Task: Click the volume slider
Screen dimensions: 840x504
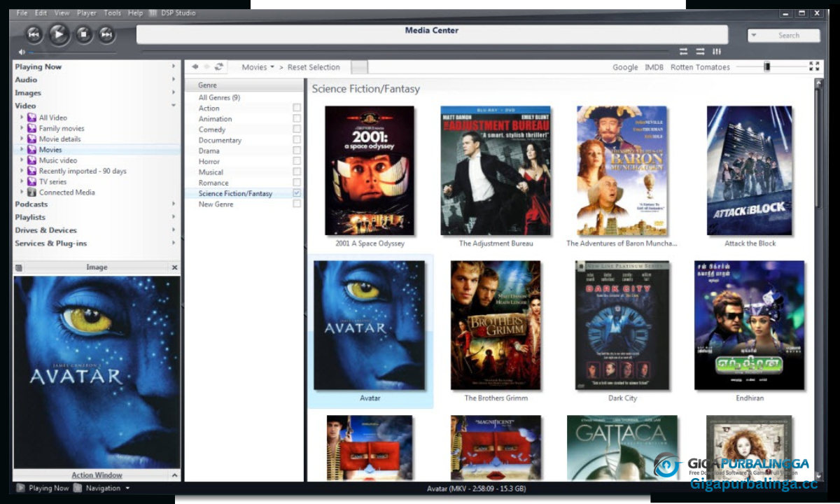Action: coord(73,52)
